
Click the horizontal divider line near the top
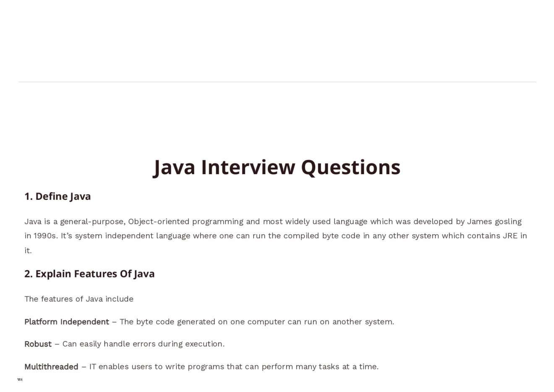[x=277, y=82]
